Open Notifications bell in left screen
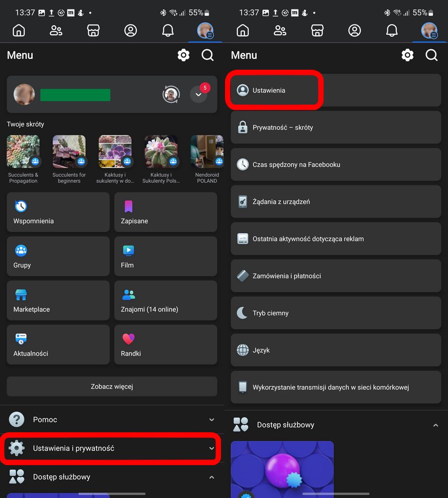Screen dimensions: 448x498 coord(168,30)
